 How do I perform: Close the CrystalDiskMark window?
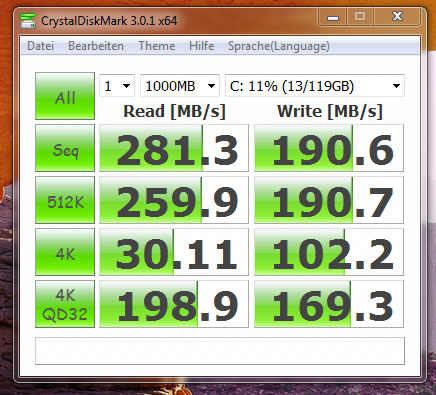pyautogui.click(x=397, y=17)
